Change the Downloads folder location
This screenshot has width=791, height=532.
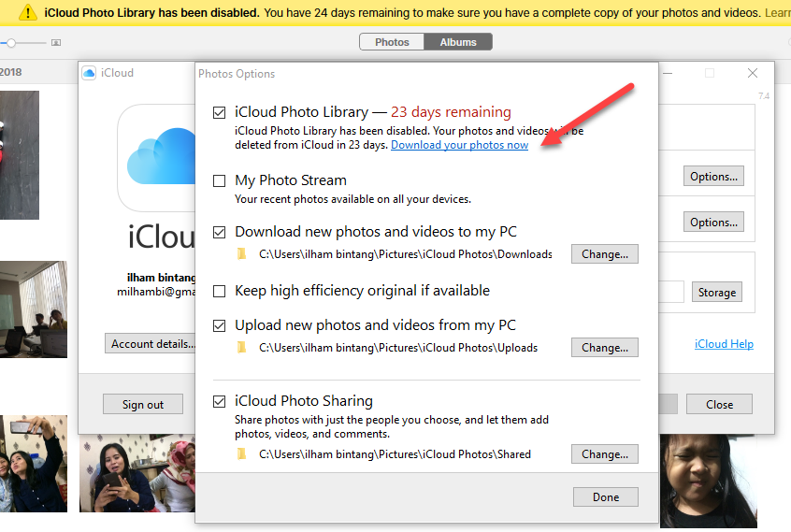[604, 254]
